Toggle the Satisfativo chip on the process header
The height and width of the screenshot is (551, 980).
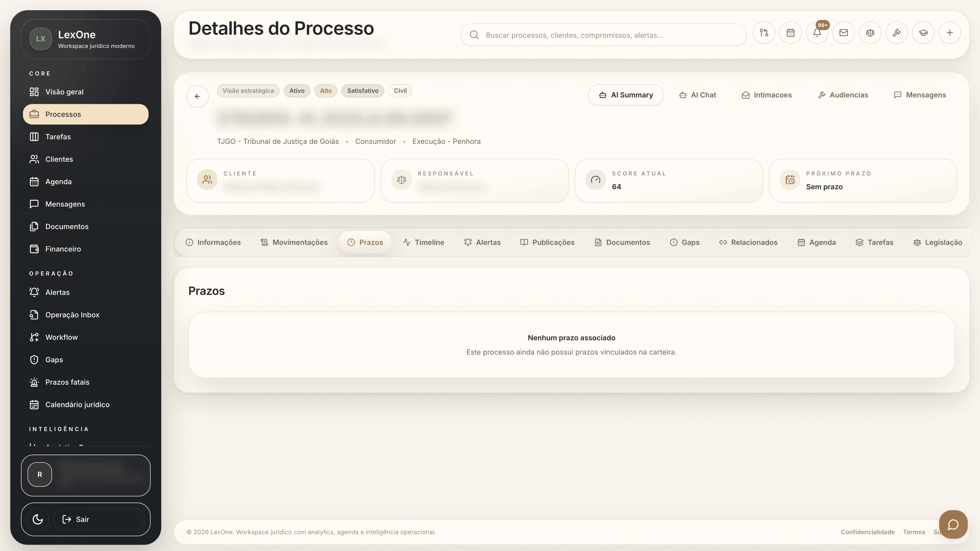point(363,91)
